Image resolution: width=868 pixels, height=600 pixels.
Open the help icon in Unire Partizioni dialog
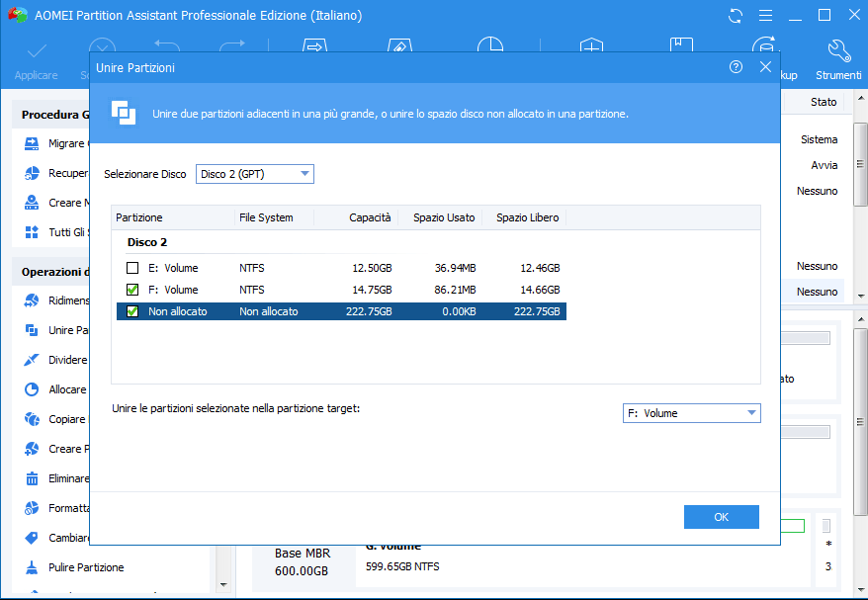(x=736, y=67)
